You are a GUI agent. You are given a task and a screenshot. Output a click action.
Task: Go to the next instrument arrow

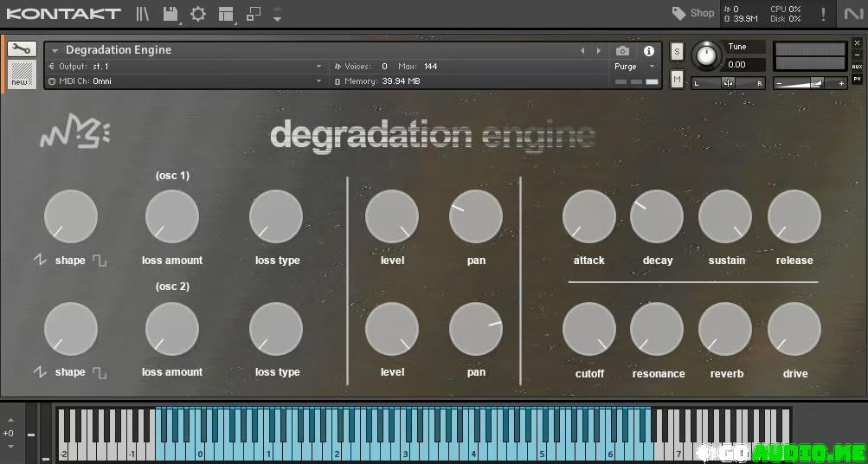[x=598, y=50]
